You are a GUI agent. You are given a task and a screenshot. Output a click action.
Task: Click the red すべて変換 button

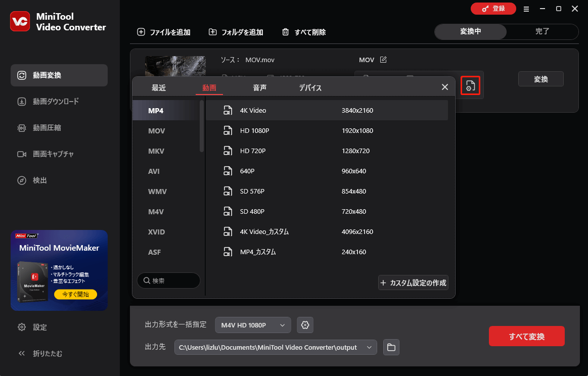tap(526, 336)
